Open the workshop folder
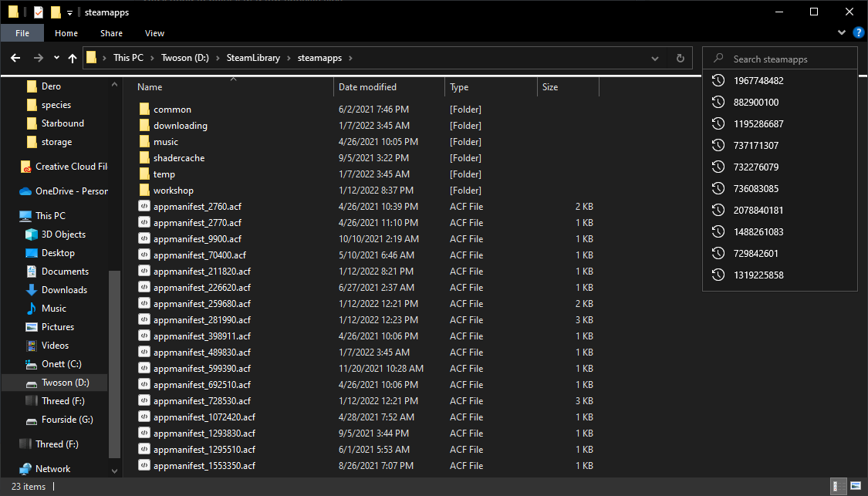The width and height of the screenshot is (868, 496). [173, 191]
